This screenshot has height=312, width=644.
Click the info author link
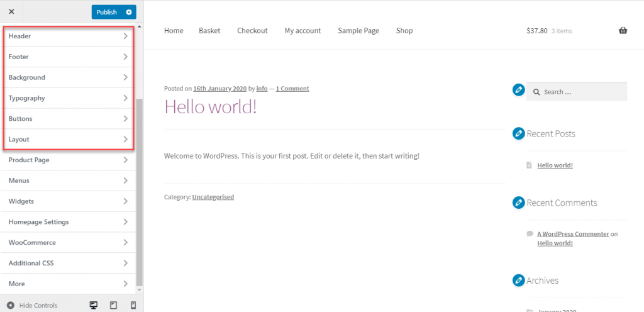pos(262,89)
